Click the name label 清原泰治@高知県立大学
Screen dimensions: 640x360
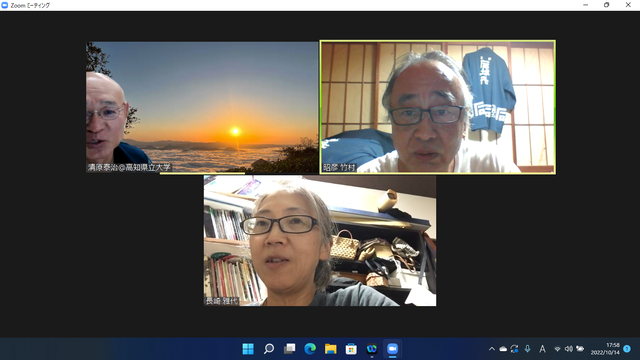(x=129, y=167)
